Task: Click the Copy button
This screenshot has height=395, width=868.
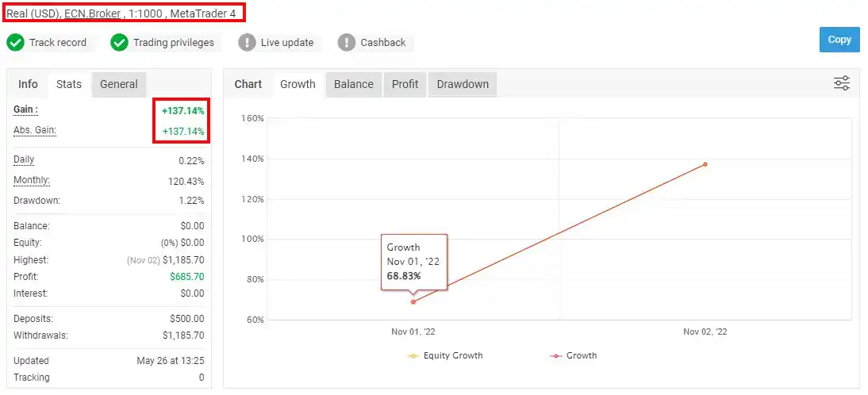Action: (839, 40)
